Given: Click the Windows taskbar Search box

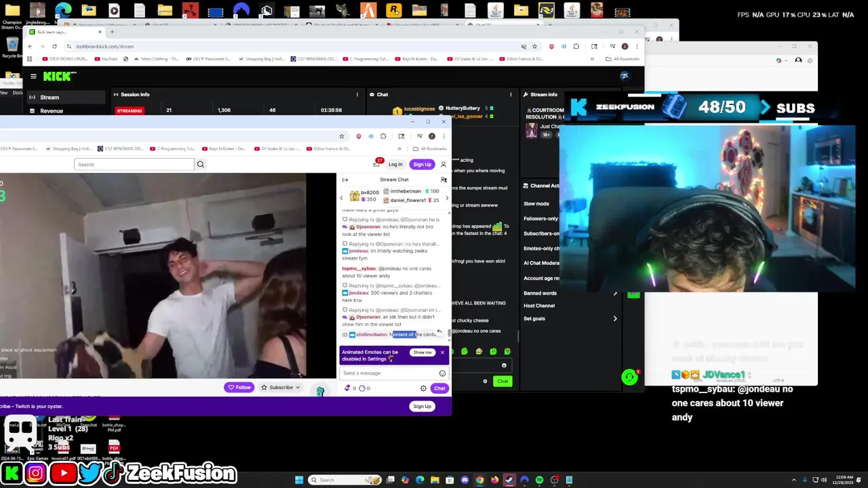Looking at the screenshot, I should coord(344,480).
